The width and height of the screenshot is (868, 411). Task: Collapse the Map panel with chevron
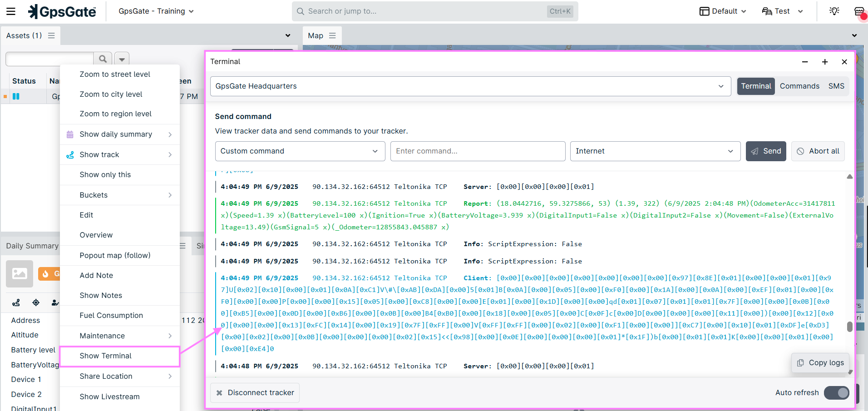pos(854,35)
